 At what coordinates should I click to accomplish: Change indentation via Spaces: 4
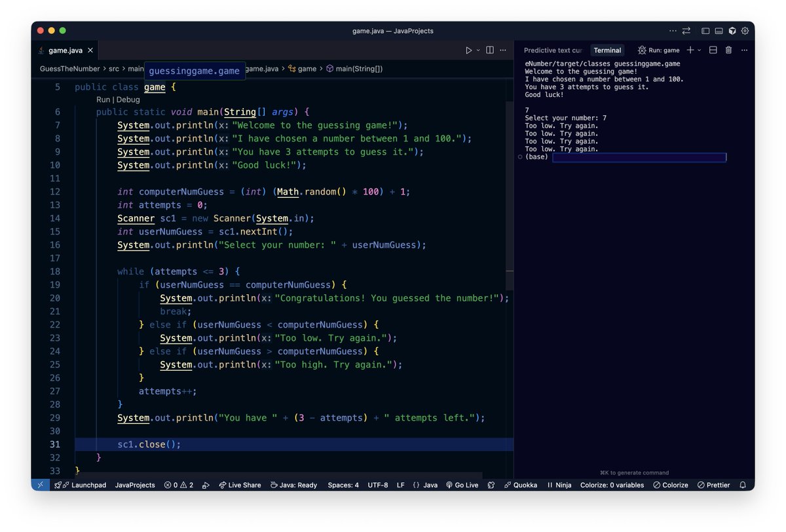[343, 485]
